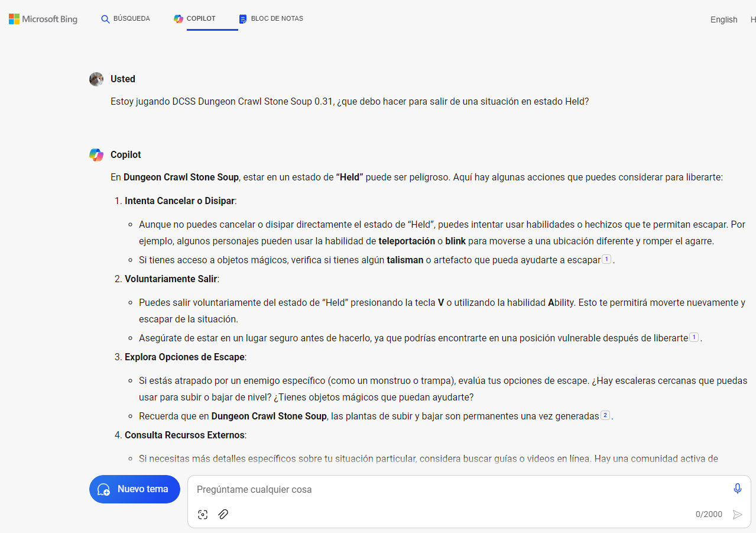The height and width of the screenshot is (533, 756).
Task: Click the 'Explora Opciones de Escape' heading
Action: [x=185, y=357]
